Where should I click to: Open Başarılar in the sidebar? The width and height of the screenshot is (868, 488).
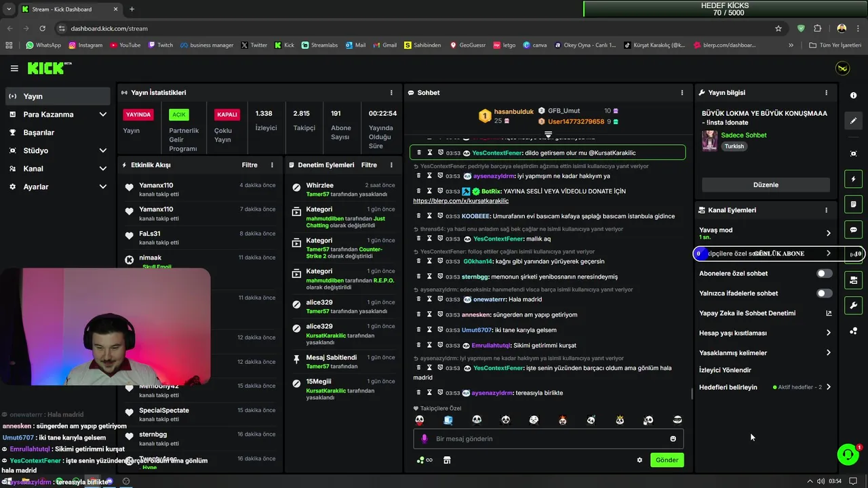pyautogui.click(x=58, y=132)
